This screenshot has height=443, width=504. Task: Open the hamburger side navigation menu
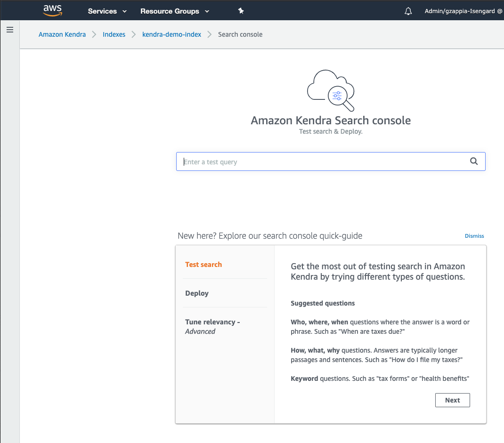(x=10, y=30)
